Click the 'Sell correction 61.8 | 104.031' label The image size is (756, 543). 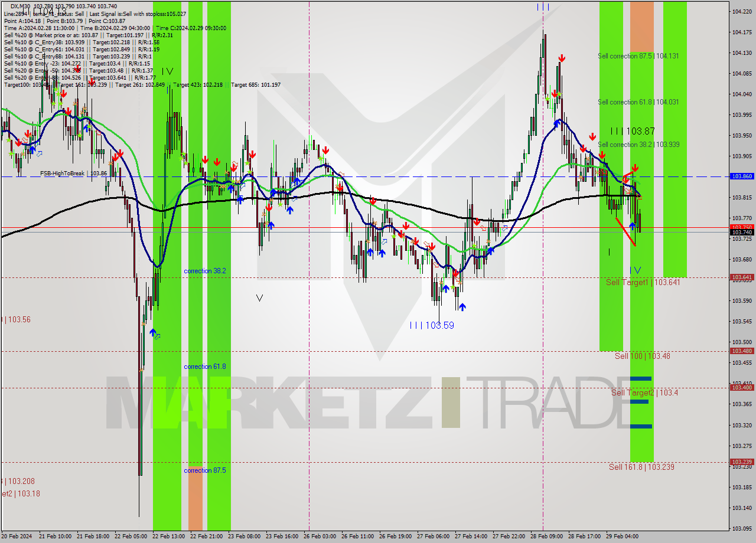point(638,102)
